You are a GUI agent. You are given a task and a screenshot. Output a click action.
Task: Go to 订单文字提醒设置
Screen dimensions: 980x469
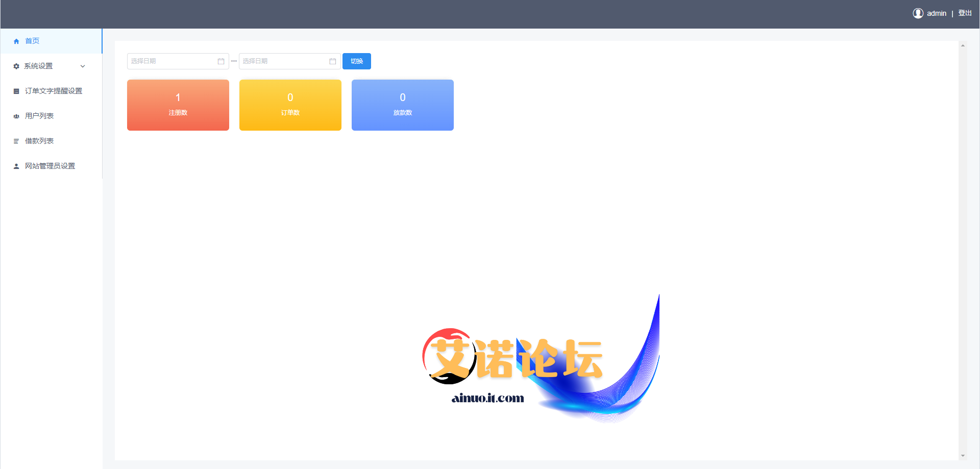[x=51, y=91]
